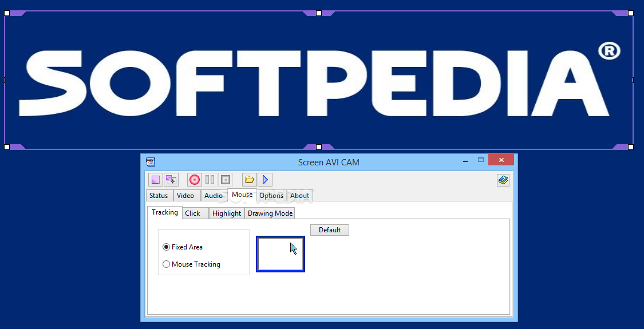
Task: Maximize the Screen AVI CAM window
Action: pyautogui.click(x=480, y=160)
